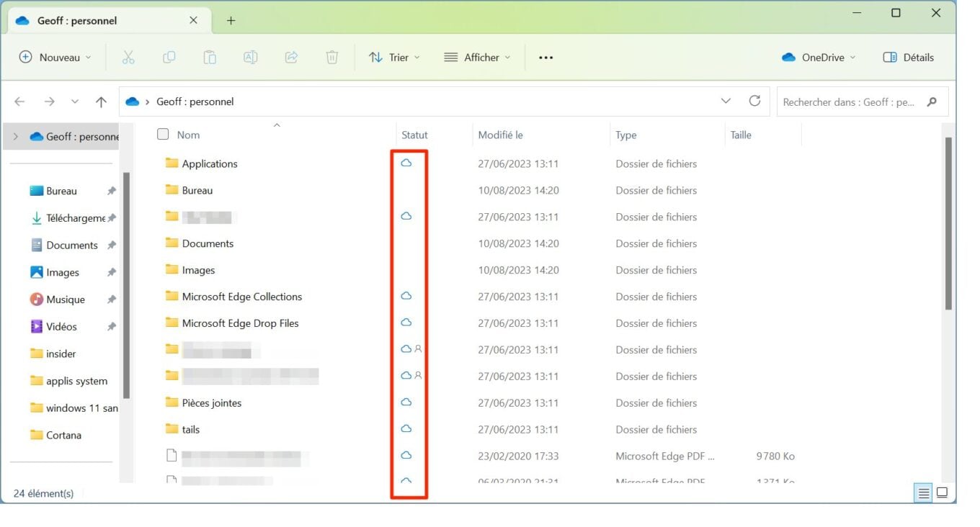Open Bureau in the sidebar
Viewport: 980px width, 527px height.
pyautogui.click(x=61, y=191)
